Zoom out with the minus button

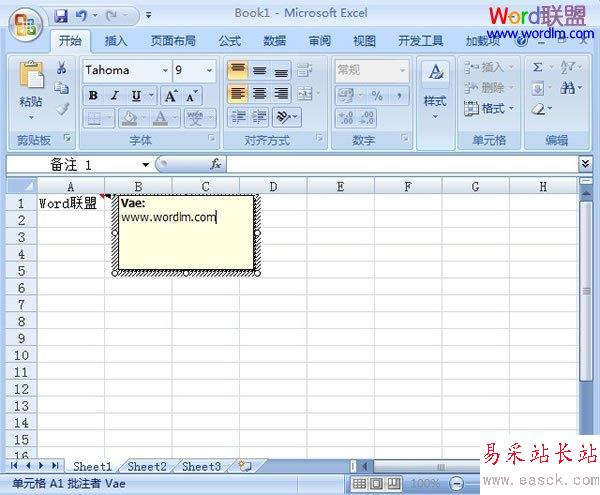point(456,484)
